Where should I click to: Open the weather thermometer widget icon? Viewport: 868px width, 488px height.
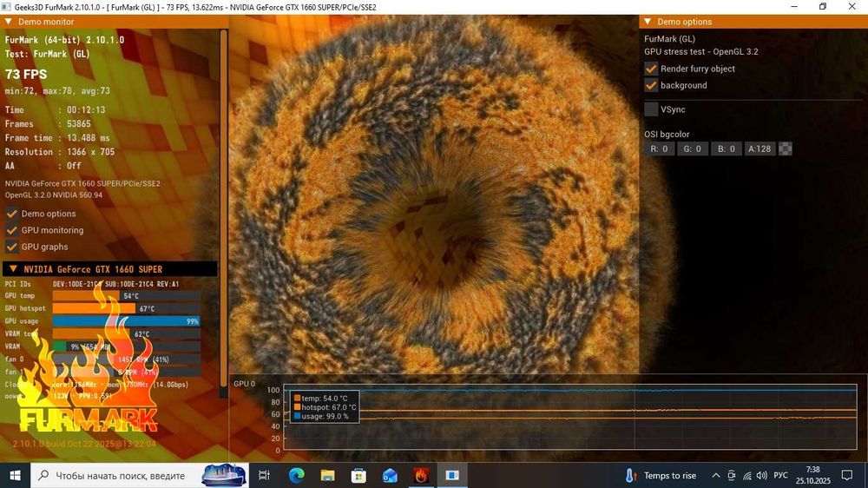[630, 475]
